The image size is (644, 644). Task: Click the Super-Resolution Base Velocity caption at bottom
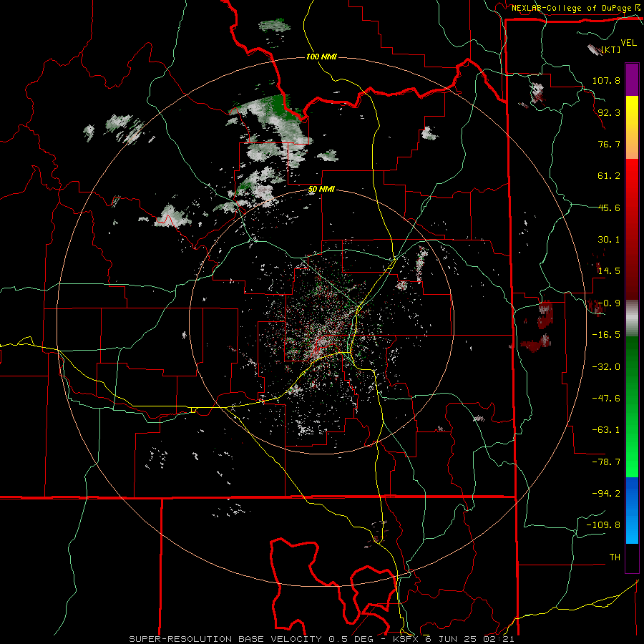[x=321, y=639]
